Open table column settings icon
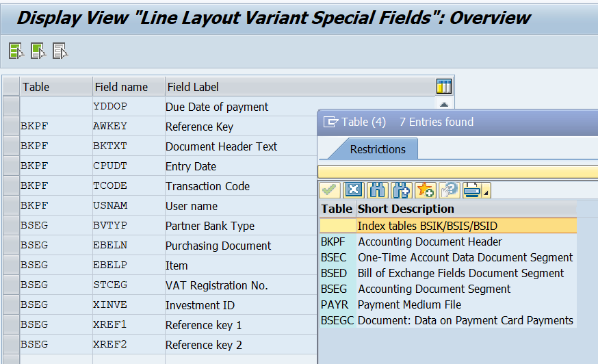Image resolution: width=598 pixels, height=364 pixels. coord(444,87)
